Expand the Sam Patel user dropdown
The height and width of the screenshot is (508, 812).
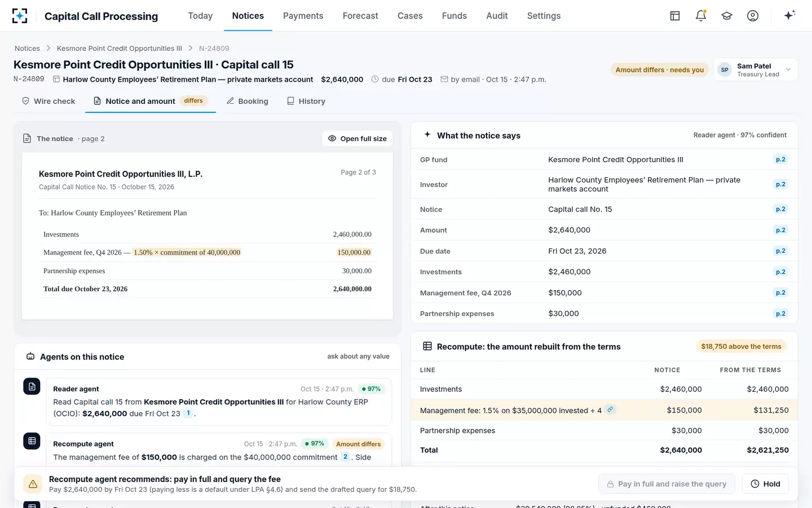756,70
